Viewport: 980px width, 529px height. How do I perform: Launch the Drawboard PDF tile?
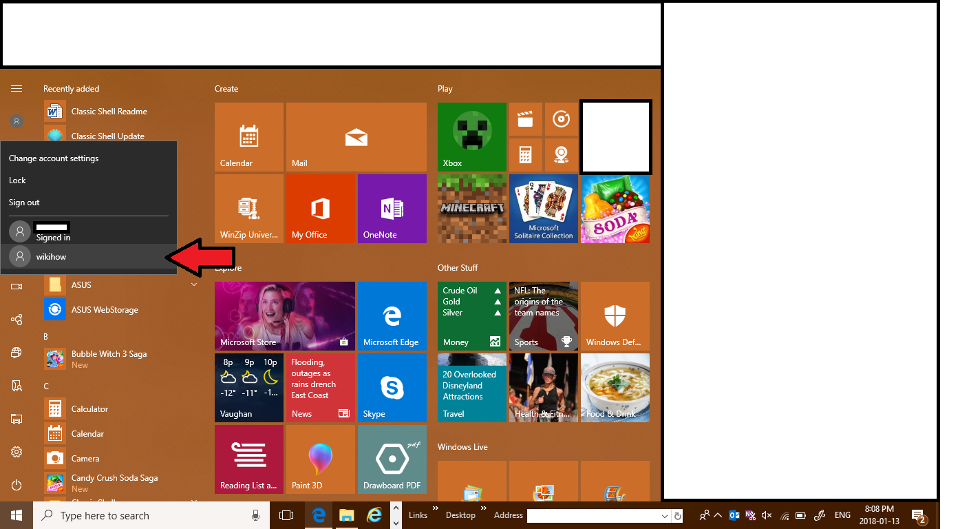[x=392, y=459]
